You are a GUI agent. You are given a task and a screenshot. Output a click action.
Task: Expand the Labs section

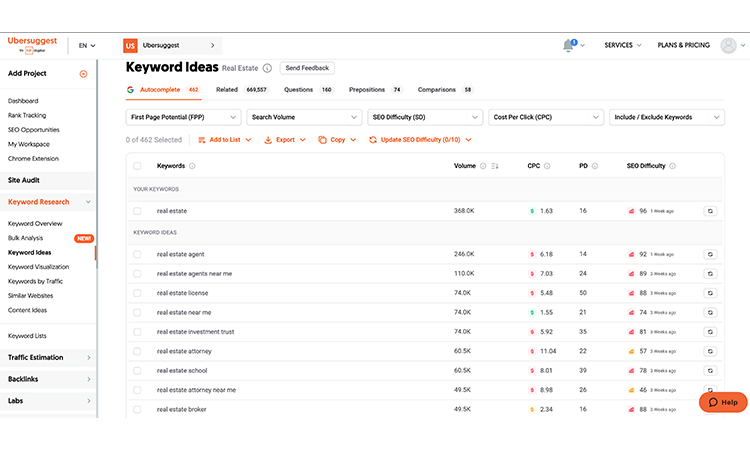pos(48,401)
